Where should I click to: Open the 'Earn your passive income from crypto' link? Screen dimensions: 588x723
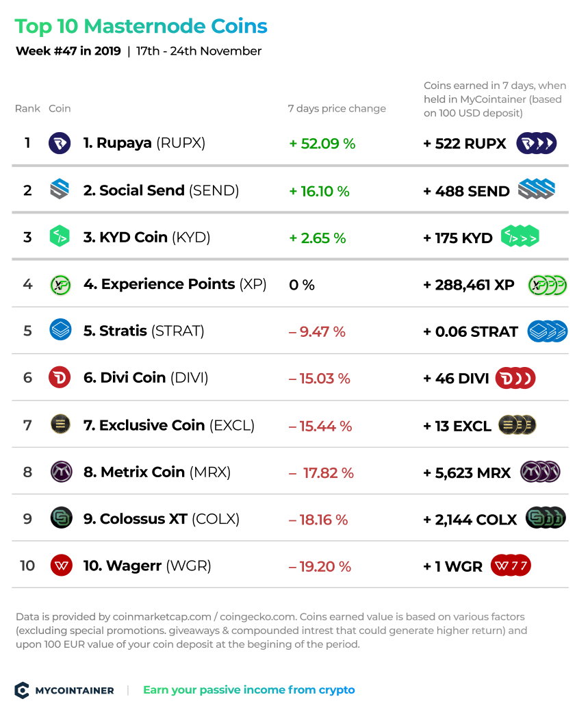point(248,690)
